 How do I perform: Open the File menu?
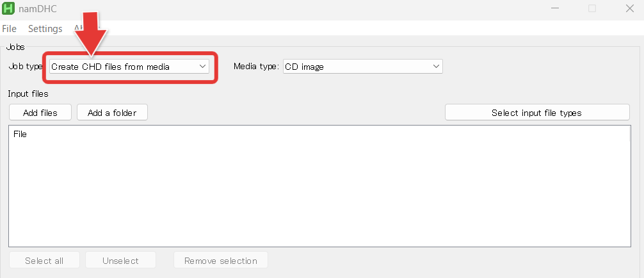tap(10, 28)
